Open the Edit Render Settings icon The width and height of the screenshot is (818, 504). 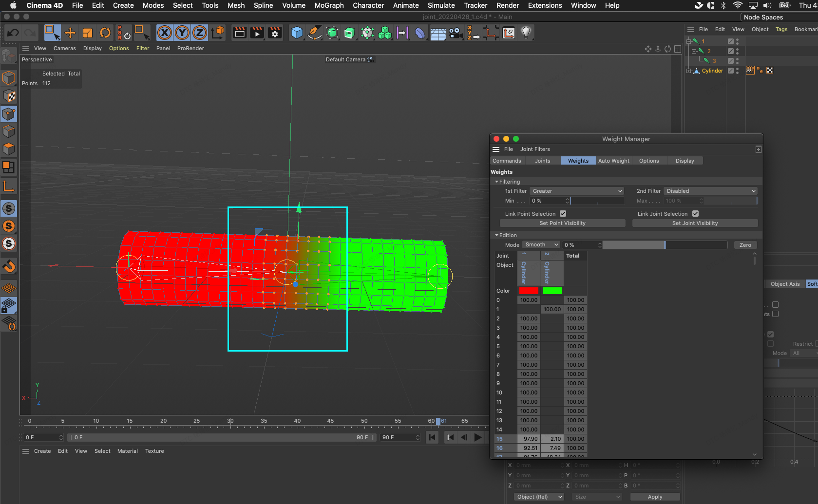[275, 33]
